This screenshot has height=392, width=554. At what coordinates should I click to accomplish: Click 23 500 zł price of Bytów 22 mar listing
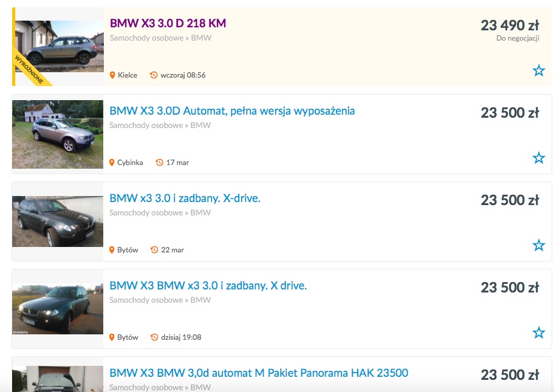click(510, 200)
